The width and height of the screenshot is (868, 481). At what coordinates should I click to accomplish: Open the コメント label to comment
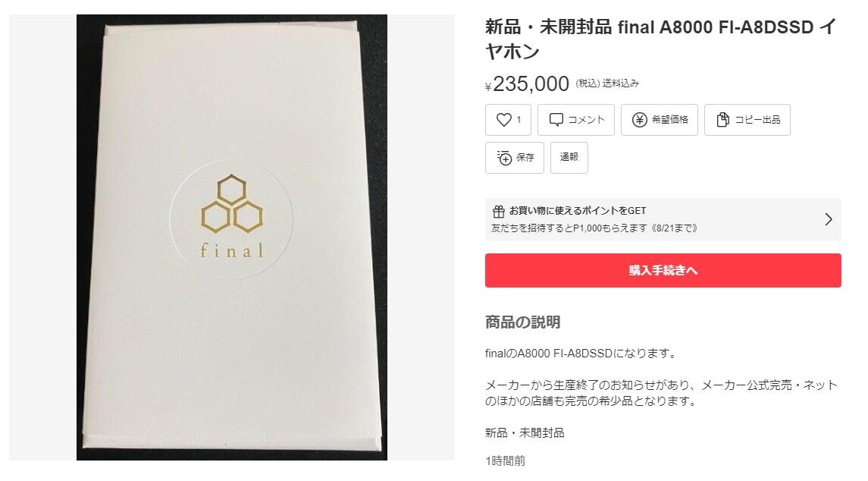point(586,120)
